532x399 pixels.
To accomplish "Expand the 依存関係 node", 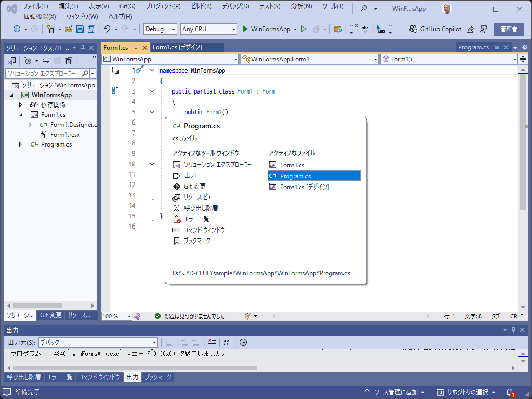I will pos(20,105).
